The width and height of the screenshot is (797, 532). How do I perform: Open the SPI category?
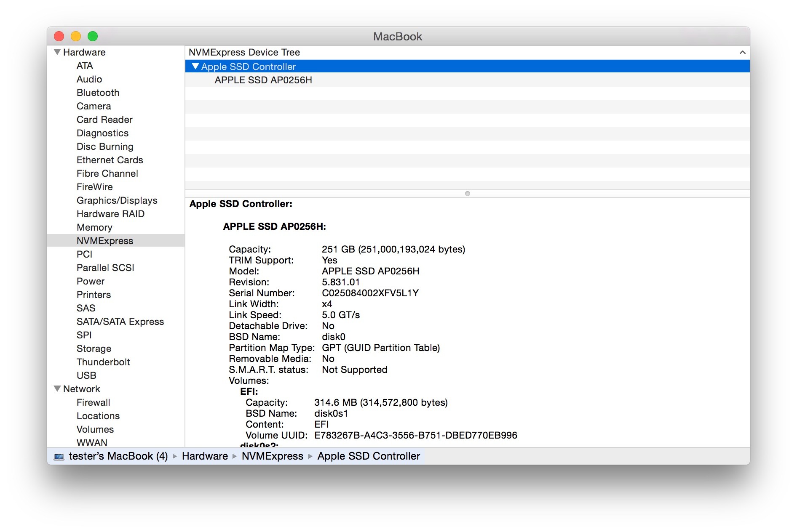coord(84,335)
